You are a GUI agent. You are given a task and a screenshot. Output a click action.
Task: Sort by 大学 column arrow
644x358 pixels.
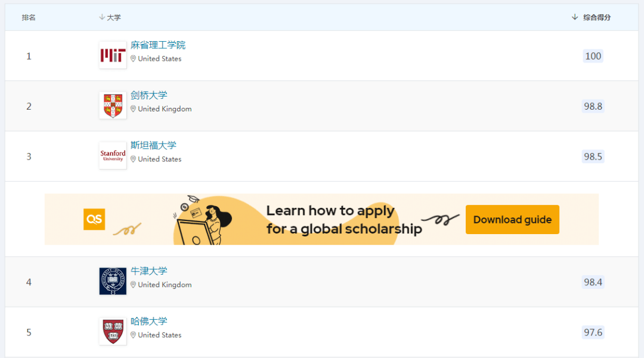coord(102,17)
